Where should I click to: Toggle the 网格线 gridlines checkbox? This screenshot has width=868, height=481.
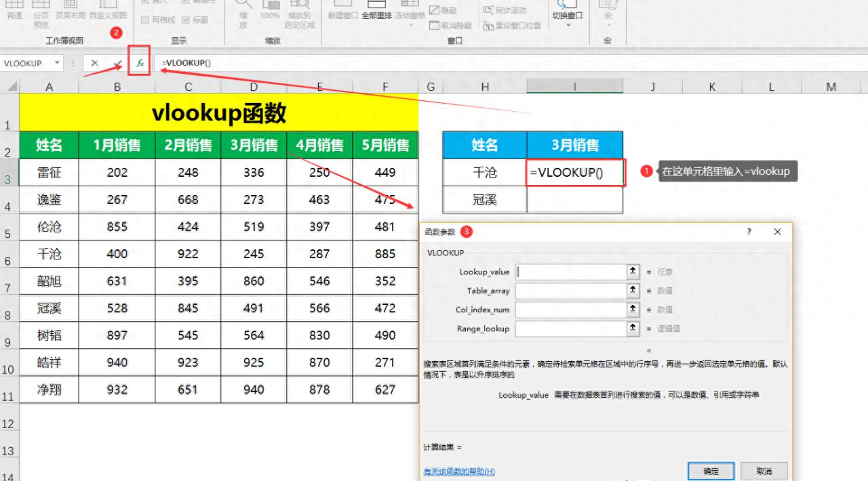click(x=144, y=20)
